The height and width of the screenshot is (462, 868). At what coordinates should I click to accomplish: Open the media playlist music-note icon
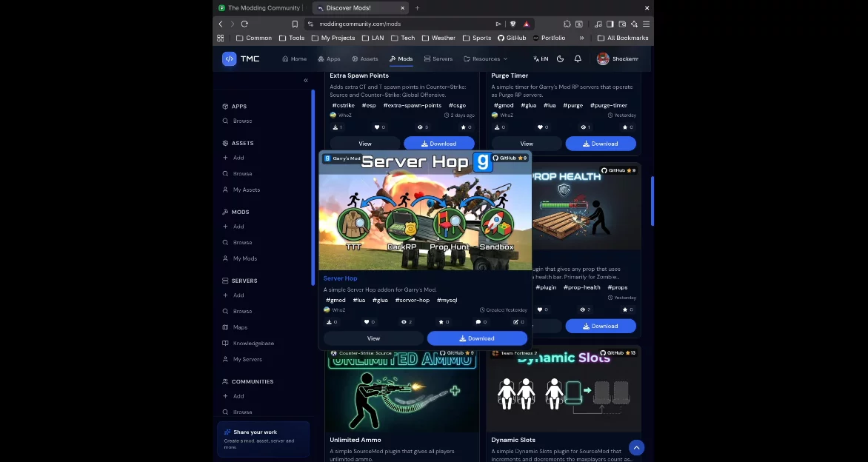coord(598,24)
